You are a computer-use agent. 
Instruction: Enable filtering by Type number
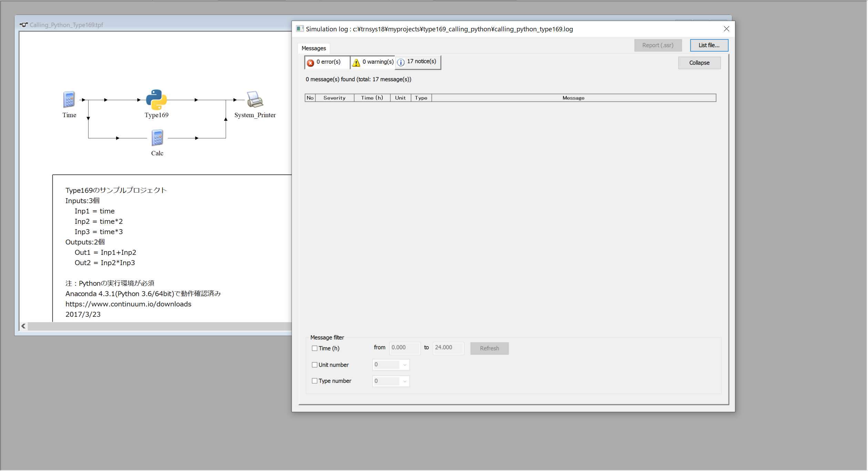pos(314,380)
